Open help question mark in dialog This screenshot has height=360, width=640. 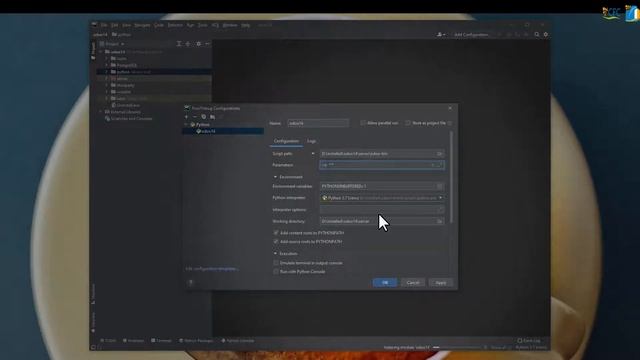coord(191,282)
